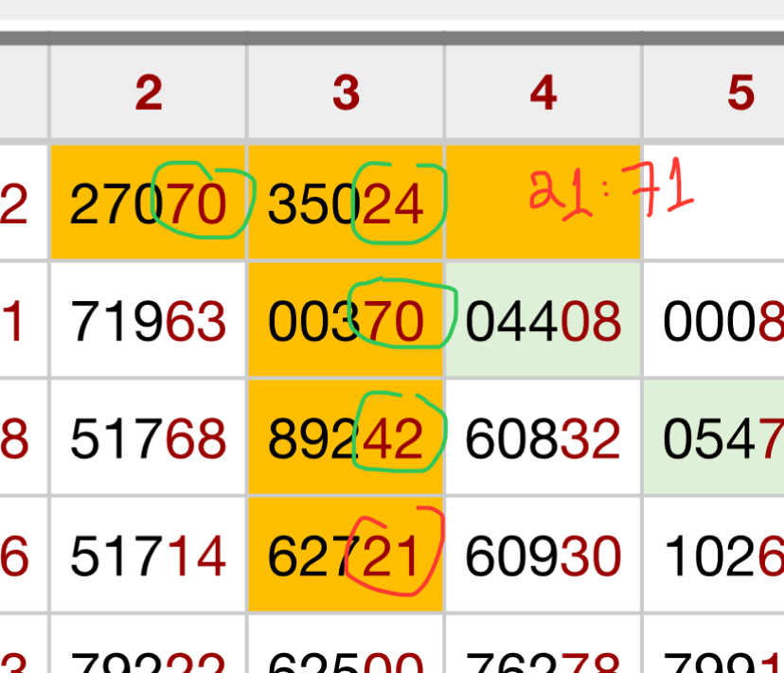Select the cell with 60930
This screenshot has width=784, height=673.
543,556
